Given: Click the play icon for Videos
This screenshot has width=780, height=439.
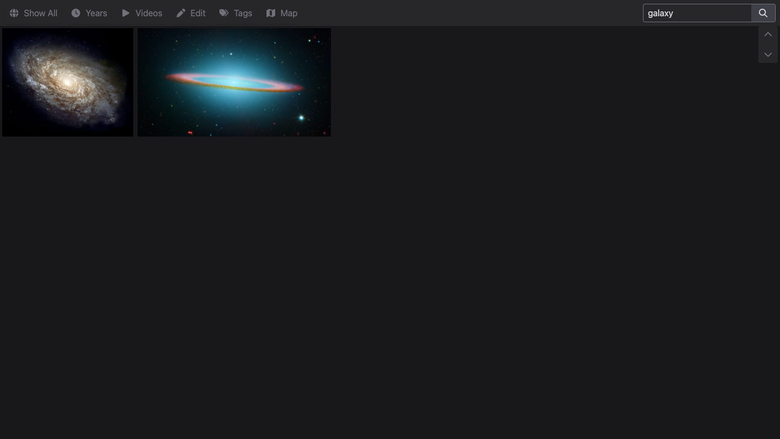Looking at the screenshot, I should point(125,13).
